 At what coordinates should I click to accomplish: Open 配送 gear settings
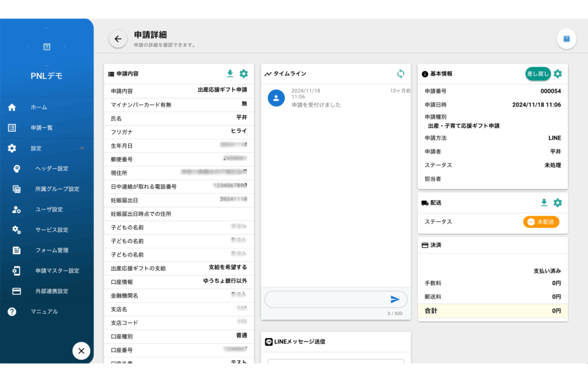[558, 202]
